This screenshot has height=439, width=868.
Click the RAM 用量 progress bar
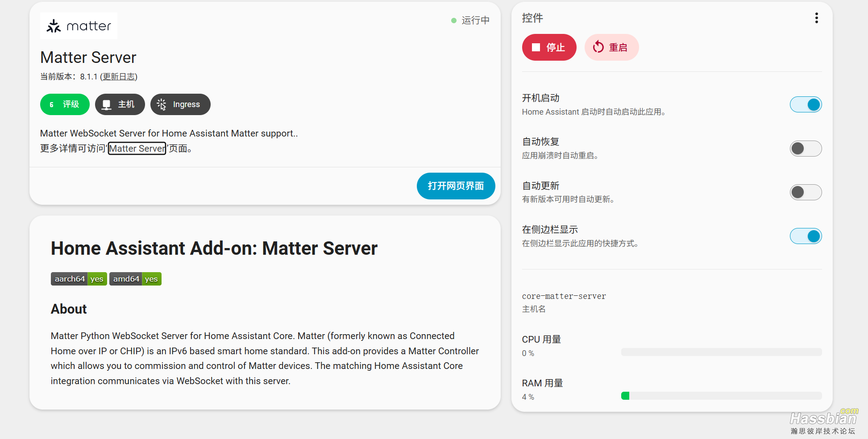[x=721, y=396]
